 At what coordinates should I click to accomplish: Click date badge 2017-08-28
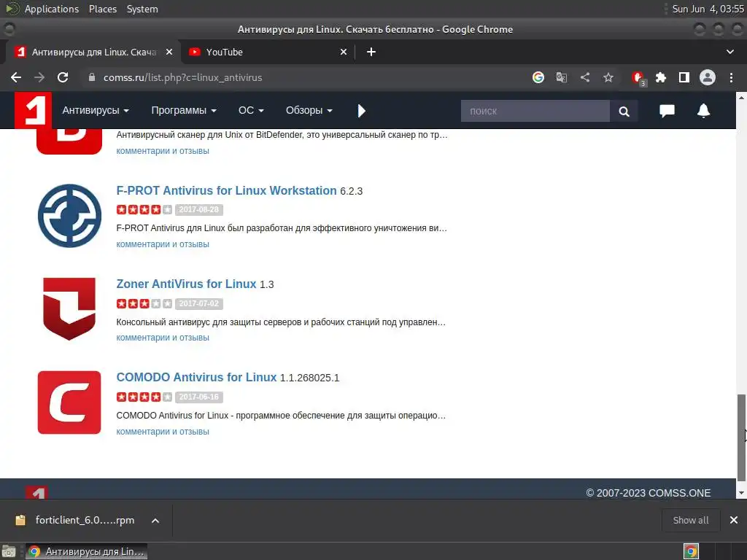(199, 209)
